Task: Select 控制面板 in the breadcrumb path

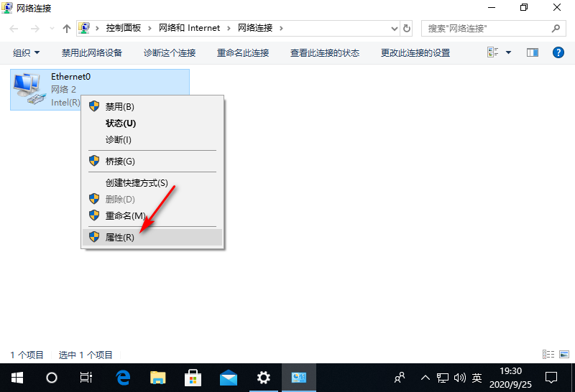Action: 123,28
